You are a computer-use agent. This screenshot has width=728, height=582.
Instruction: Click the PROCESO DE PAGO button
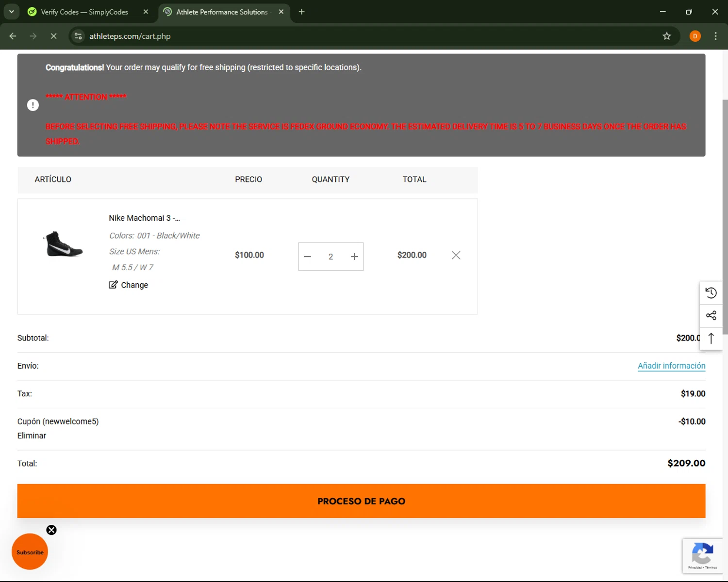[x=361, y=501]
